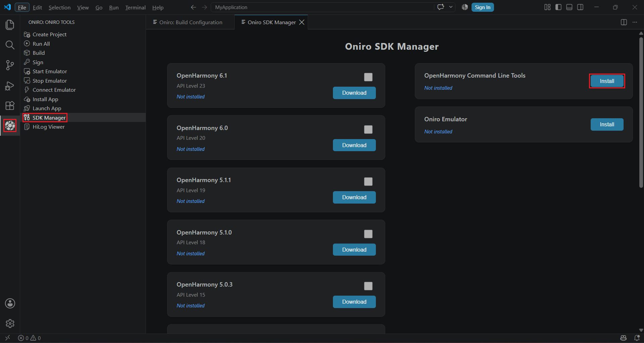
Task: Click the Install App cloud icon
Action: point(27,99)
